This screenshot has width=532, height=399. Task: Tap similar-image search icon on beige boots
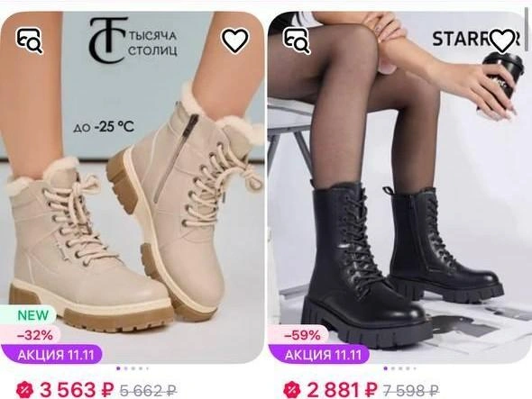click(x=30, y=41)
